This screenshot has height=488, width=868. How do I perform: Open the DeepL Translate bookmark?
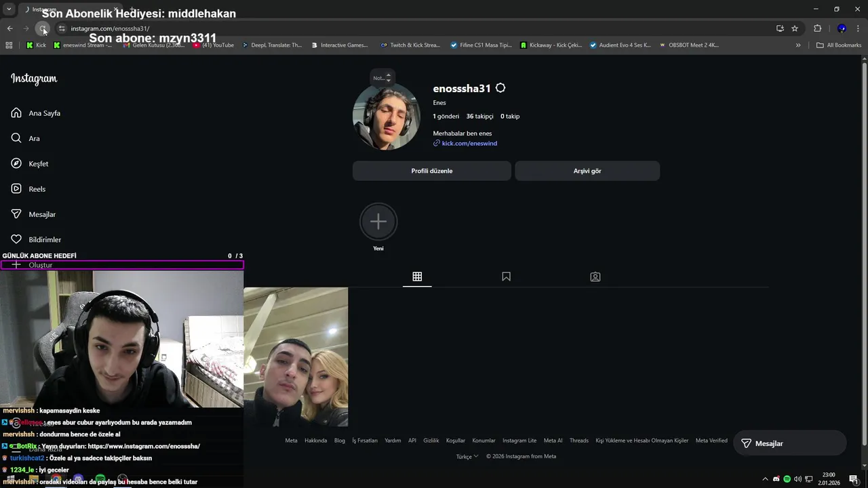click(x=272, y=45)
